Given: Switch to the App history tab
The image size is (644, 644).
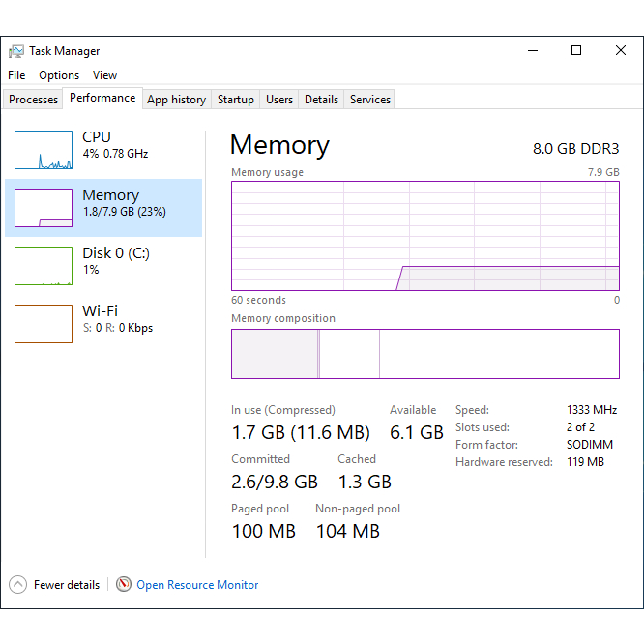Looking at the screenshot, I should (x=177, y=100).
